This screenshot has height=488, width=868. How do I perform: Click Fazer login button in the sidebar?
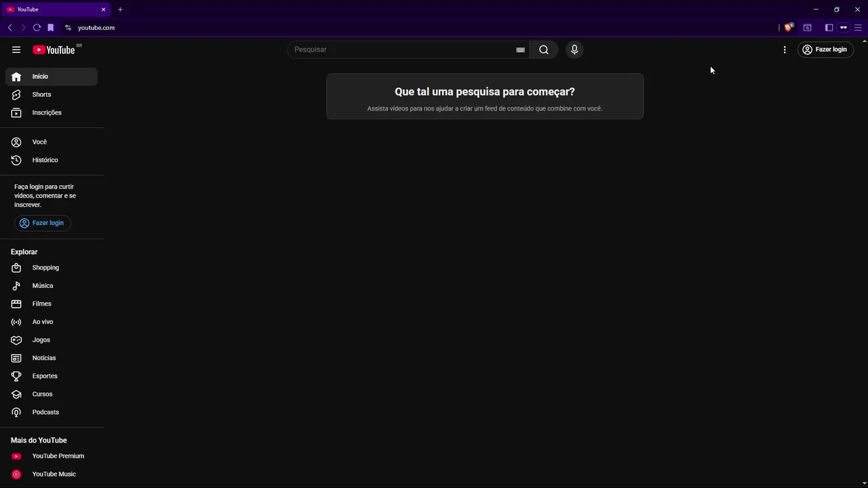[x=42, y=223]
